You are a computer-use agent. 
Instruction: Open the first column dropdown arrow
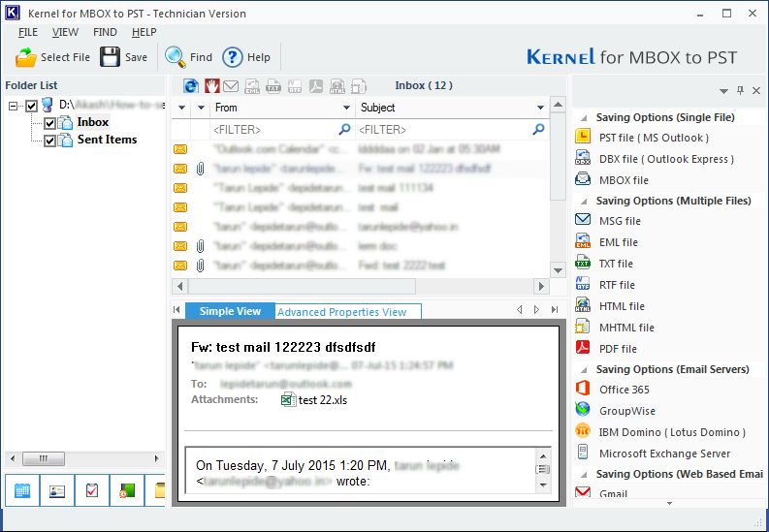pyautogui.click(x=181, y=108)
